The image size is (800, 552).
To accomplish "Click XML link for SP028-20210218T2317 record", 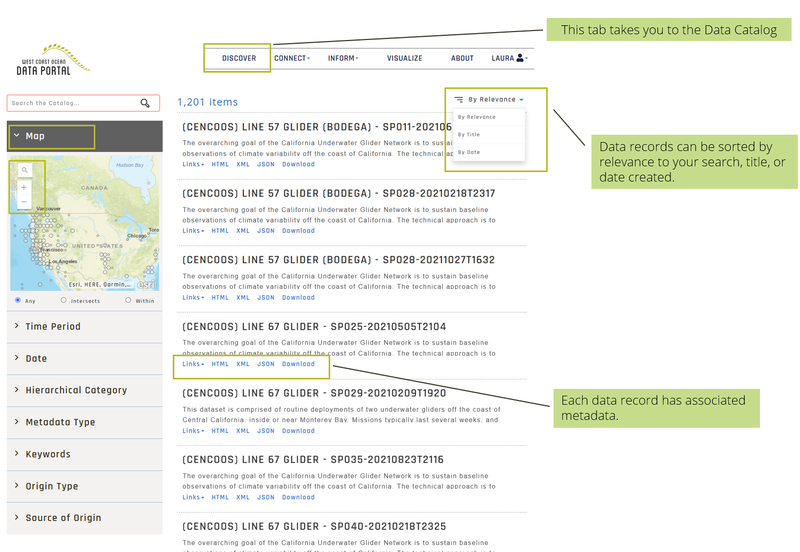I will pos(243,231).
